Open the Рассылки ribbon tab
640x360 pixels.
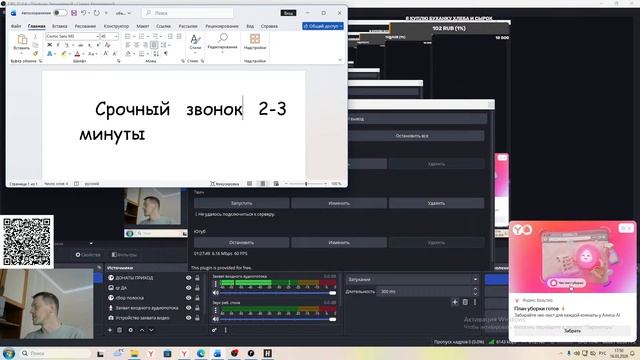coord(188,26)
